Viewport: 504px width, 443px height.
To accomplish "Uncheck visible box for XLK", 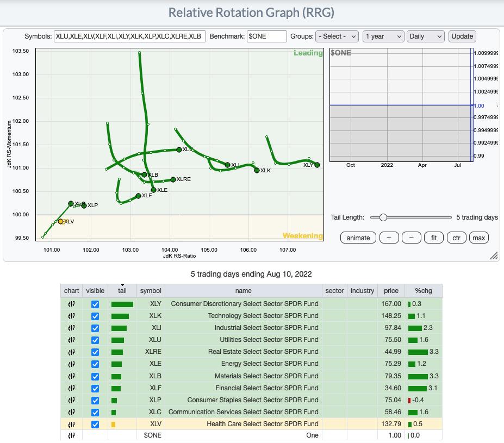I will pos(95,316).
